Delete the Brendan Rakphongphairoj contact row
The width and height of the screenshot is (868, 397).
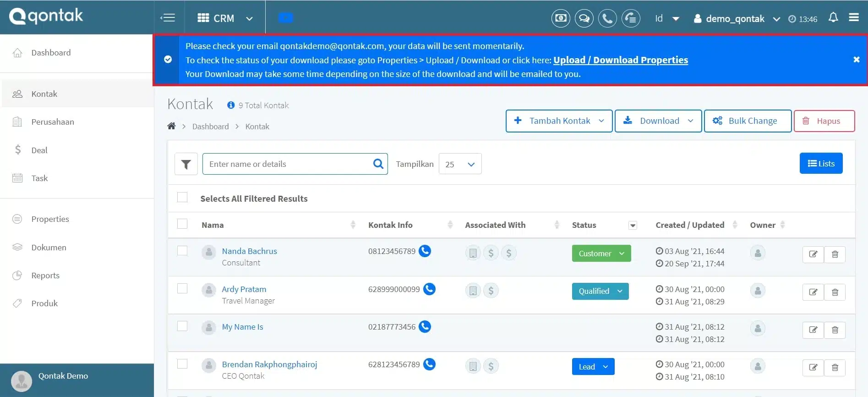tap(835, 367)
